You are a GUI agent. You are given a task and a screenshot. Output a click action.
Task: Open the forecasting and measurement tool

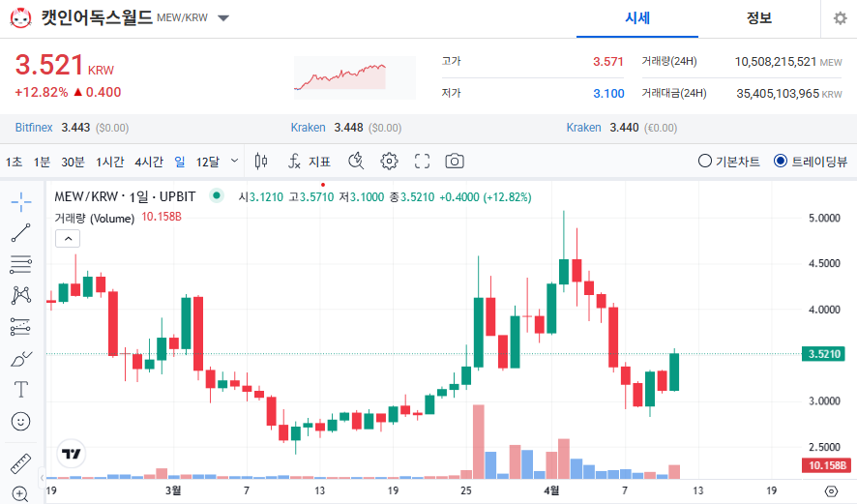pyautogui.click(x=20, y=327)
